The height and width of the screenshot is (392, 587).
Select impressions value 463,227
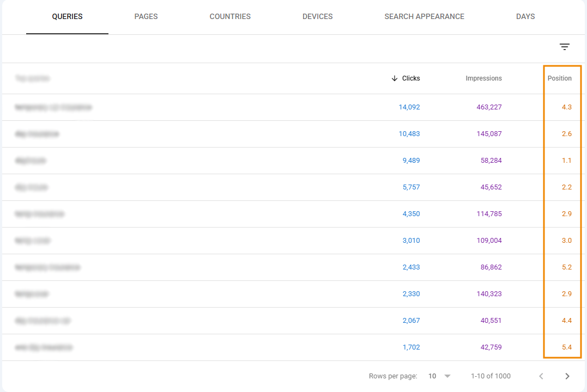489,107
